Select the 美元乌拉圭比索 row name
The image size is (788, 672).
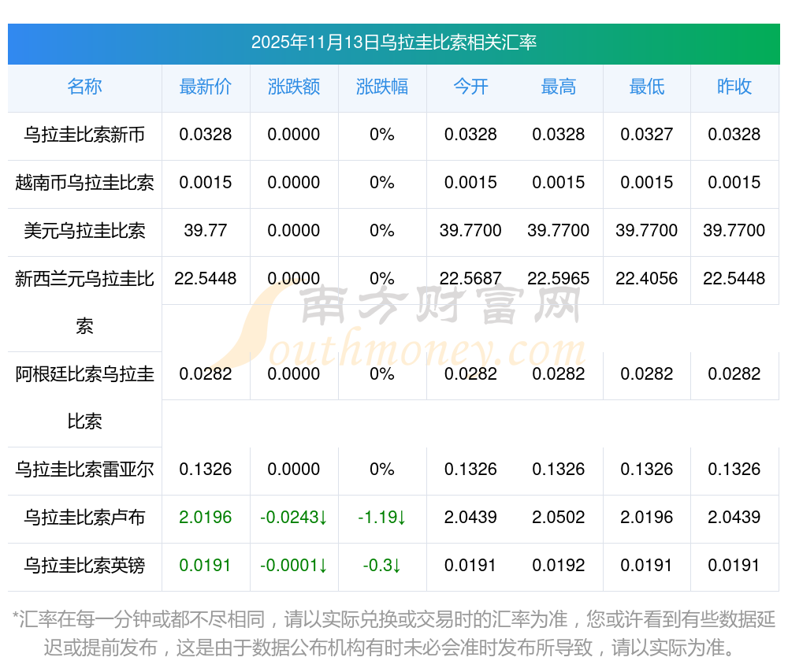(x=84, y=231)
